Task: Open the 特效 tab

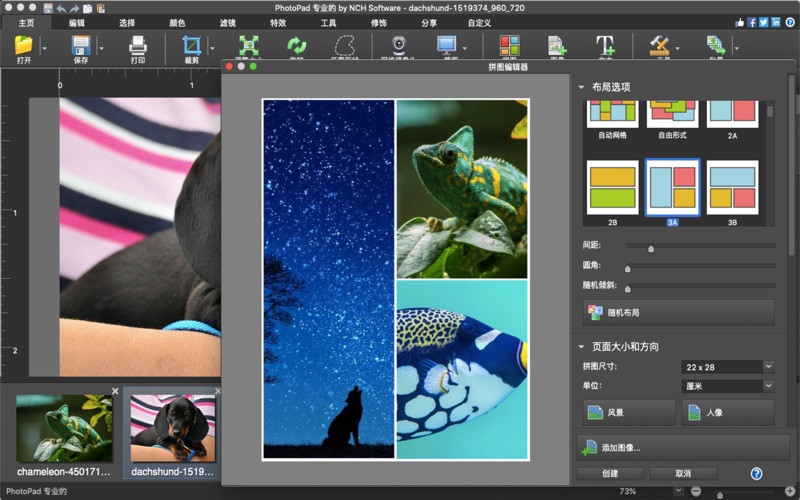Action: point(278,22)
